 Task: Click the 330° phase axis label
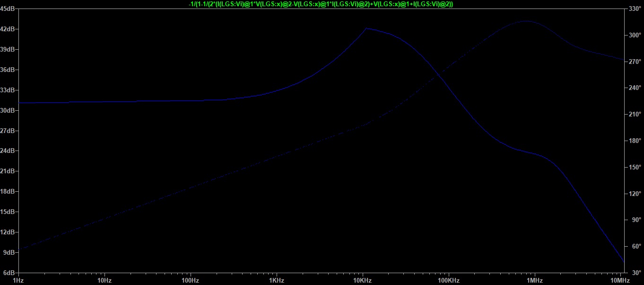tap(634, 9)
